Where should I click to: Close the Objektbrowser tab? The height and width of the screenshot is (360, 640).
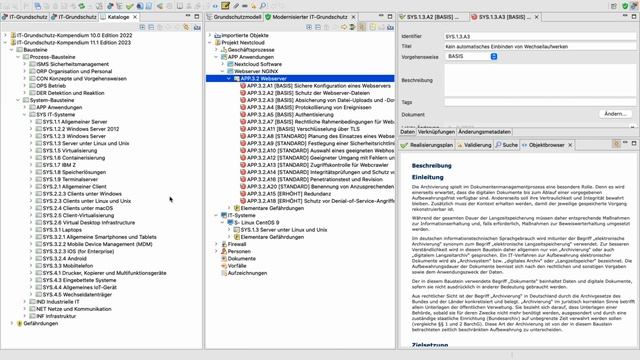click(570, 145)
